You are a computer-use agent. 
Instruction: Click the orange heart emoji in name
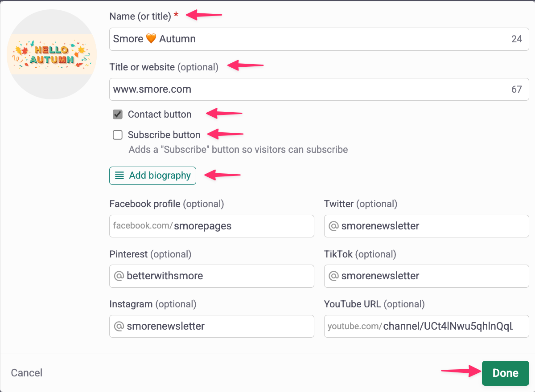[151, 39]
